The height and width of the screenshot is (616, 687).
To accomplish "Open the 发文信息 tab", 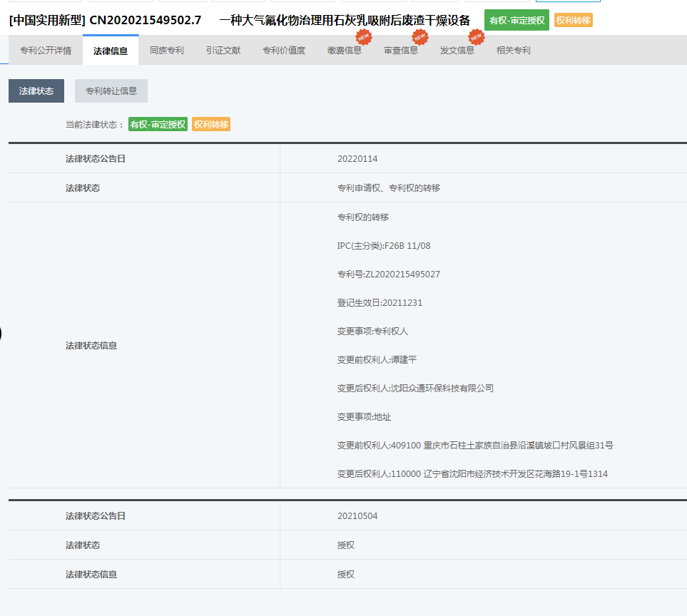I will pos(457,51).
